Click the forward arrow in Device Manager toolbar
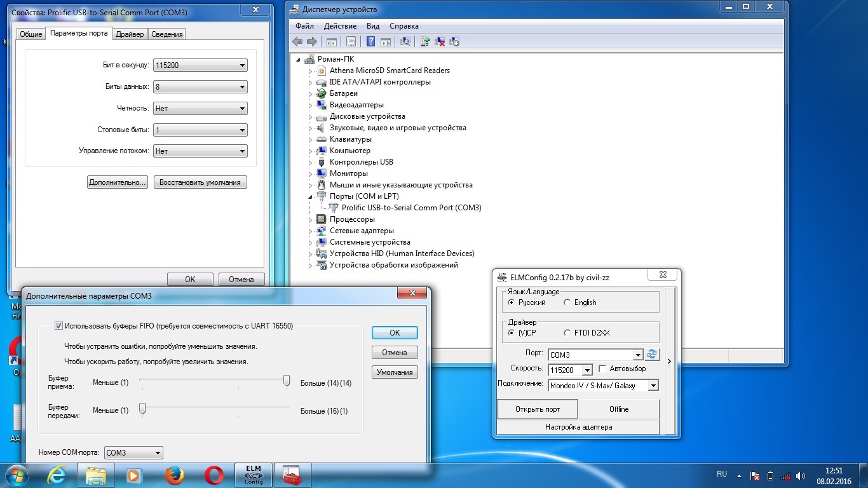This screenshot has height=488, width=868. pos(311,42)
